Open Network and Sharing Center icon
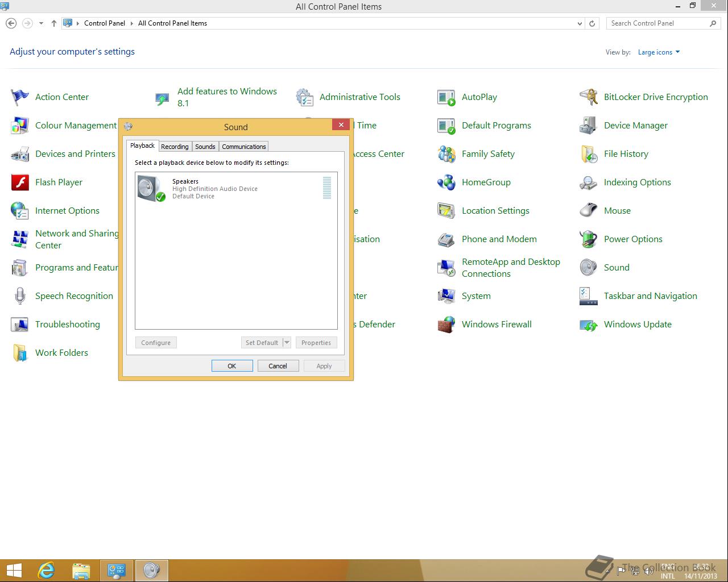This screenshot has width=728, height=582. 20,239
